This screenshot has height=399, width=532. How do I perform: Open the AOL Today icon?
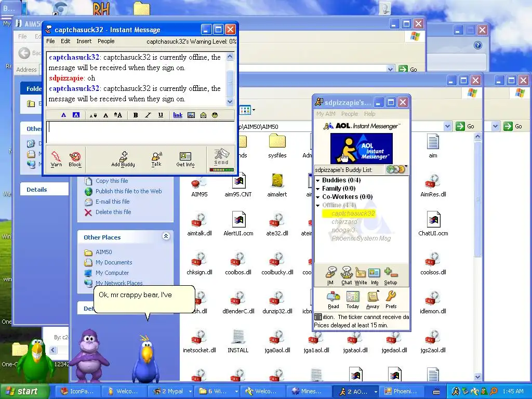tap(353, 300)
